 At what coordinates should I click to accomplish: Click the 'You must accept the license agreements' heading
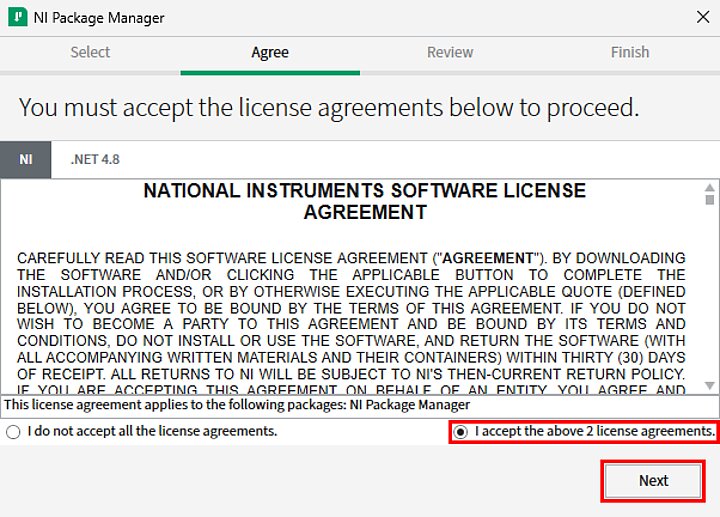(x=328, y=107)
